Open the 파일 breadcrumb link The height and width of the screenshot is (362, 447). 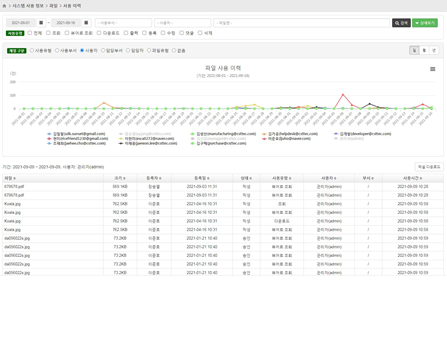coord(53,6)
